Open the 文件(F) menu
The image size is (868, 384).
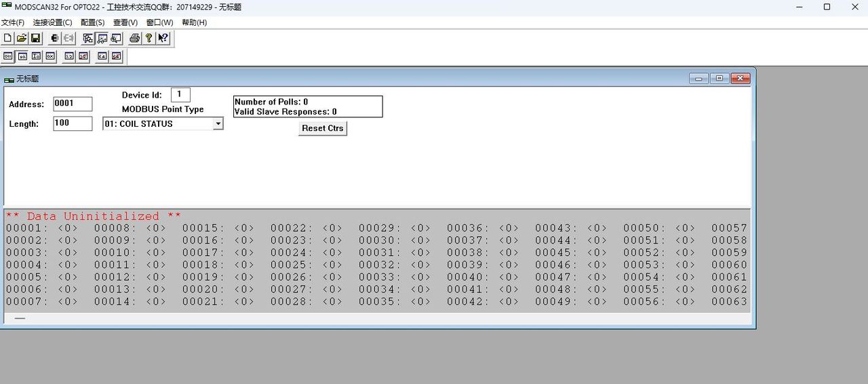pyautogui.click(x=13, y=22)
